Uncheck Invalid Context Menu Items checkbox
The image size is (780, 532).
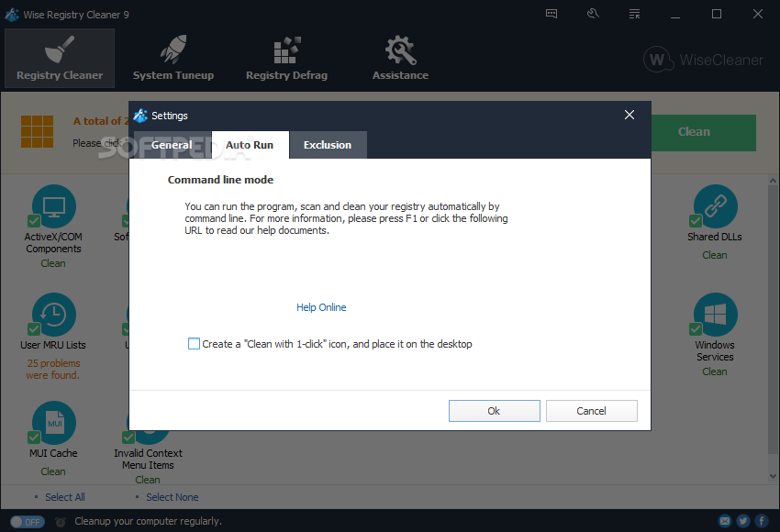[128, 437]
